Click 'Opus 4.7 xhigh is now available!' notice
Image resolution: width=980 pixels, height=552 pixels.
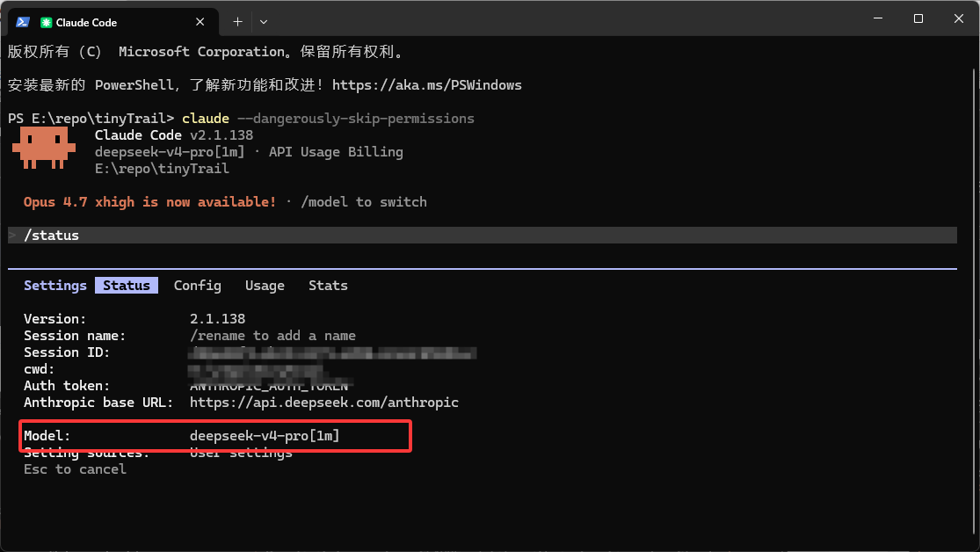[x=150, y=202]
